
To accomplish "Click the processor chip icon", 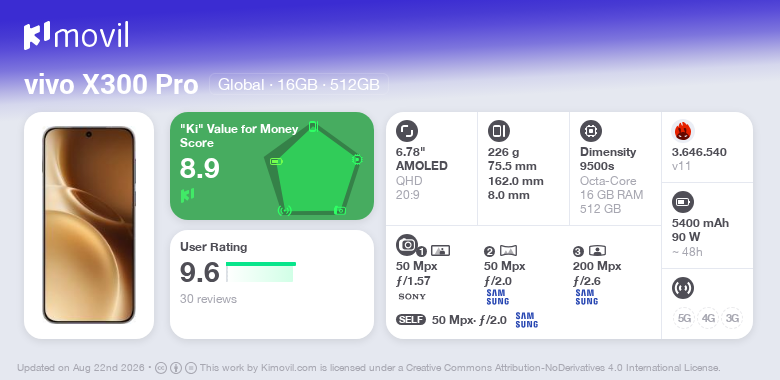I will tap(591, 131).
